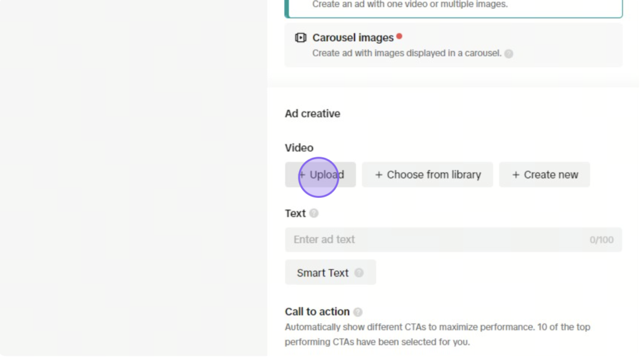Click plus icon on Choose from library
Image resolution: width=642 pixels, height=364 pixels.
pos(379,175)
